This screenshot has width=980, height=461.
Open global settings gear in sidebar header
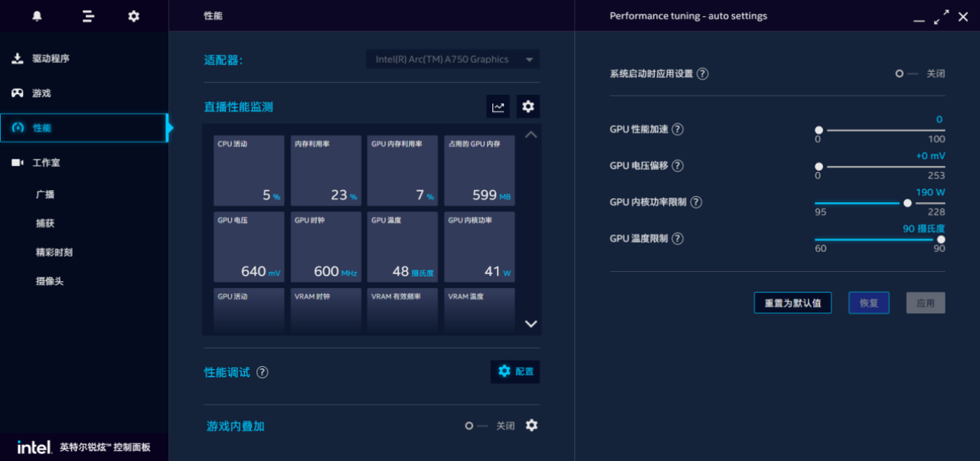pos(134,16)
